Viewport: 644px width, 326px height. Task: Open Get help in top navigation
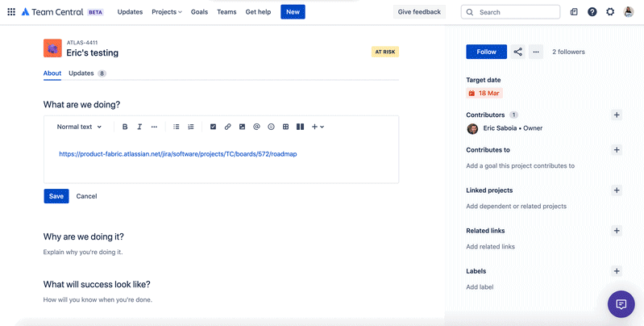258,12
